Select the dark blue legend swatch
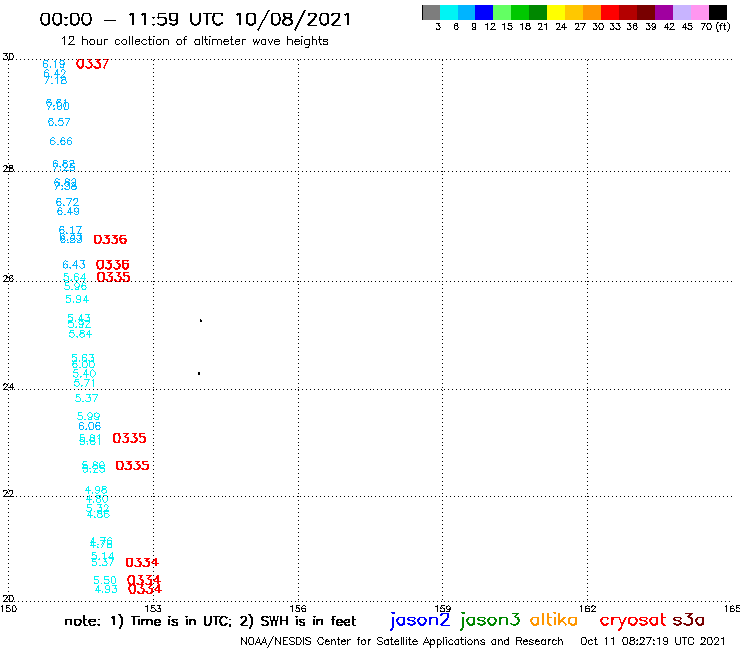 point(484,12)
